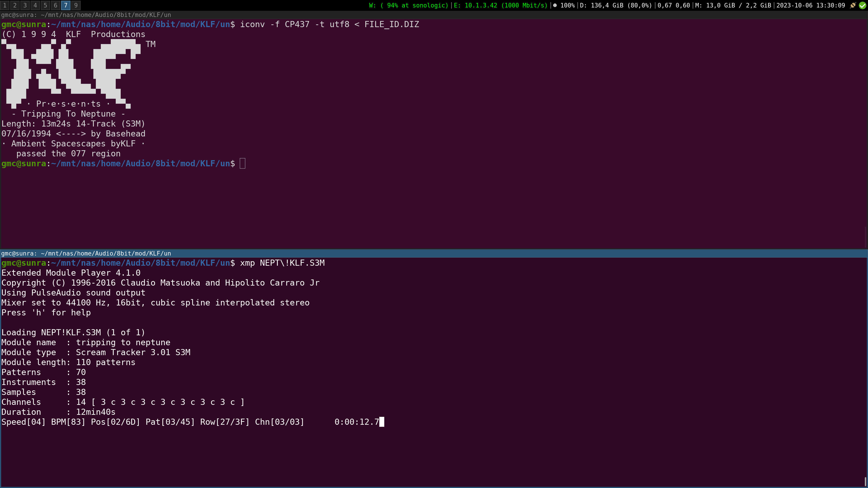Click the Row[27/3F] playback value
868x488 pixels.
click(225, 422)
